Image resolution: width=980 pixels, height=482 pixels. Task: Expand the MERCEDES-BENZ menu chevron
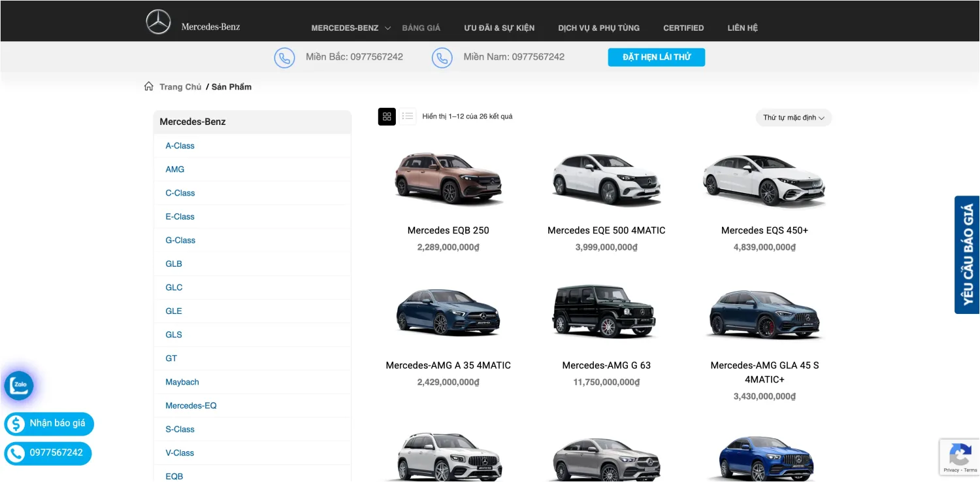pyautogui.click(x=387, y=28)
